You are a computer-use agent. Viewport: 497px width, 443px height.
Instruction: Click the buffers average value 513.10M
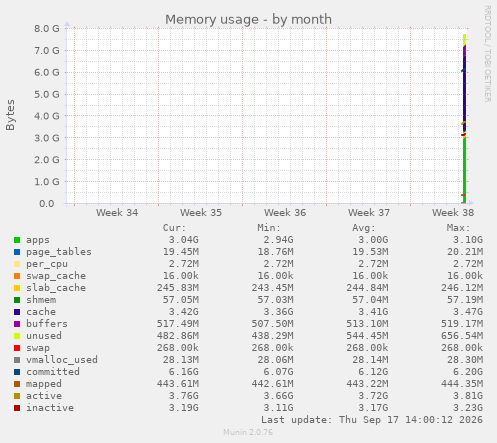367,324
